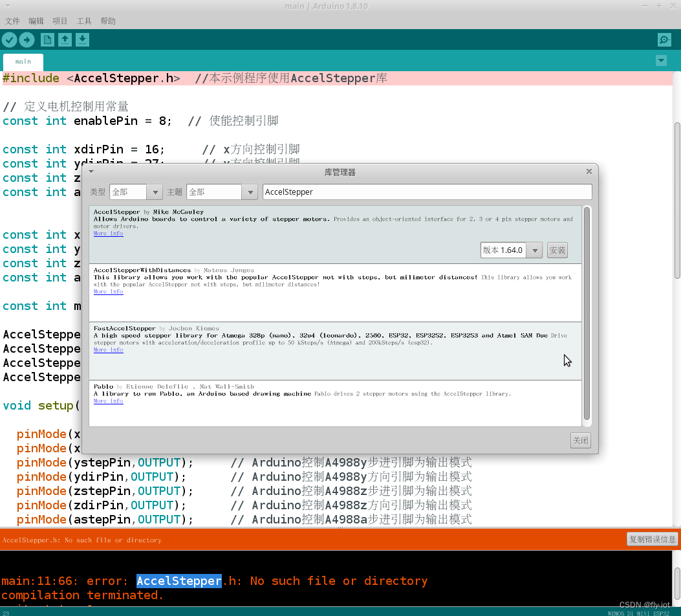The width and height of the screenshot is (681, 616).
Task: Open the 文件 menu
Action: coord(12,21)
